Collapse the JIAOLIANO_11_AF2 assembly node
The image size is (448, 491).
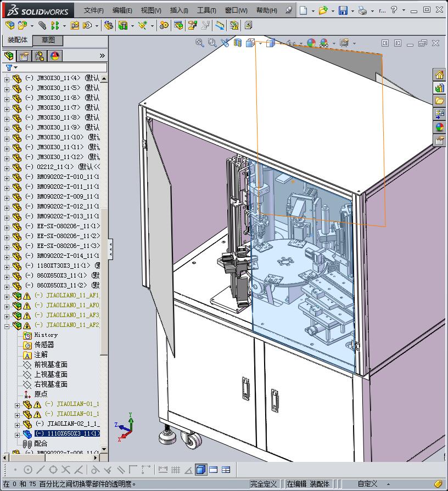(7, 326)
